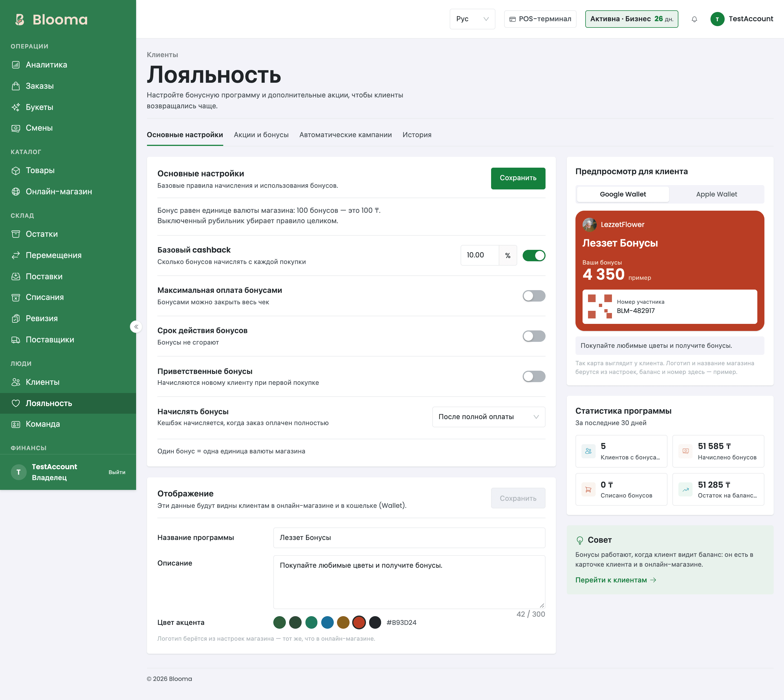Open the TestAccount user menu in header
Screen dimensions: 784x700
pos(742,19)
